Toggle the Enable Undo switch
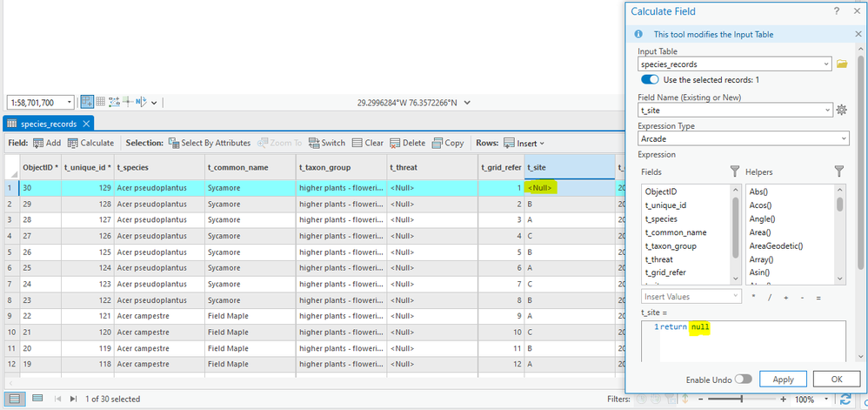868x410 pixels. click(743, 380)
